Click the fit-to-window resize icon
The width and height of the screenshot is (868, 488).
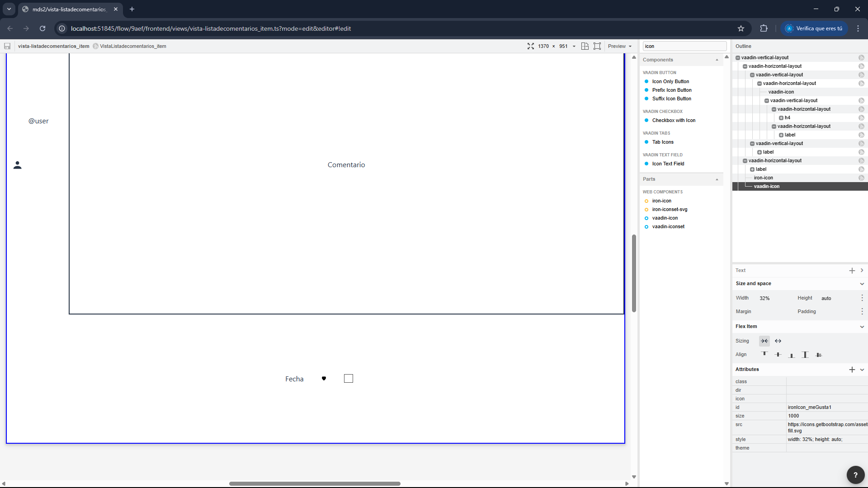(530, 46)
